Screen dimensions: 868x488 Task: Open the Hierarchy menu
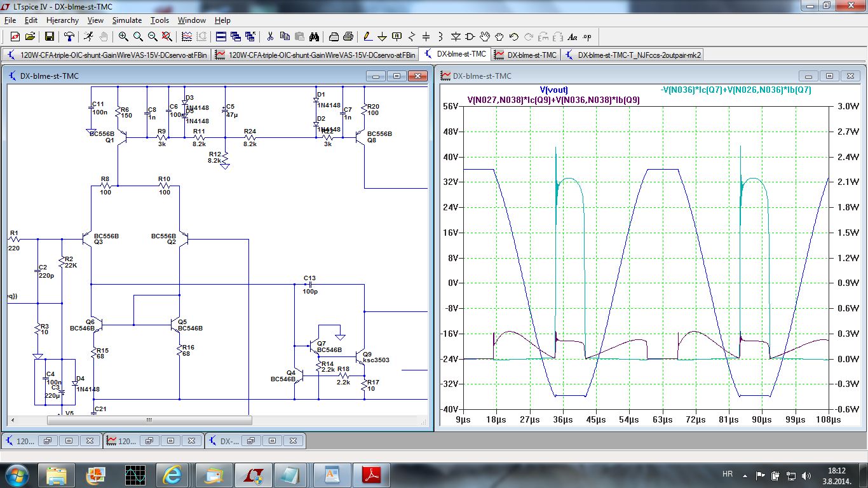(x=62, y=20)
